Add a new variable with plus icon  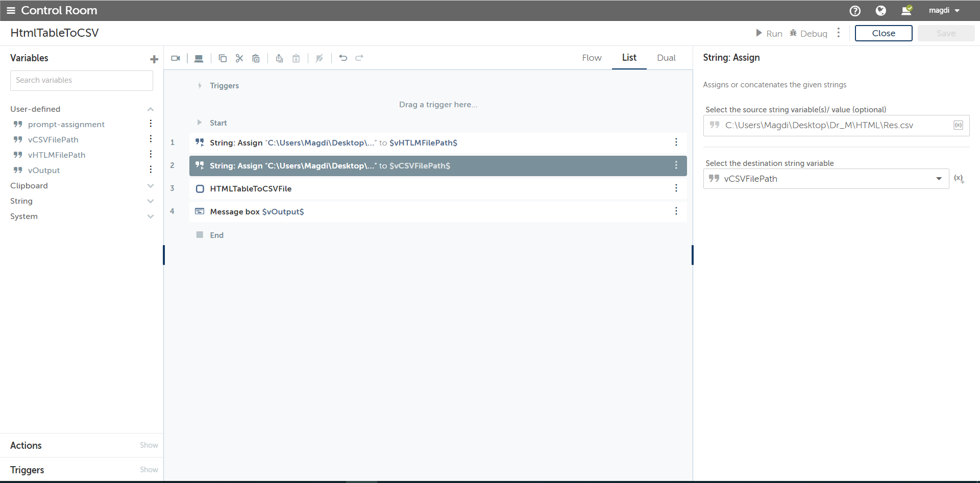click(154, 59)
